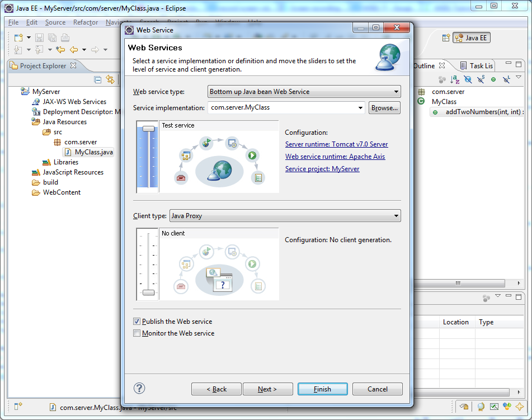The image size is (532, 420).
Task: Disable Publish the Web service
Action: [x=136, y=322]
